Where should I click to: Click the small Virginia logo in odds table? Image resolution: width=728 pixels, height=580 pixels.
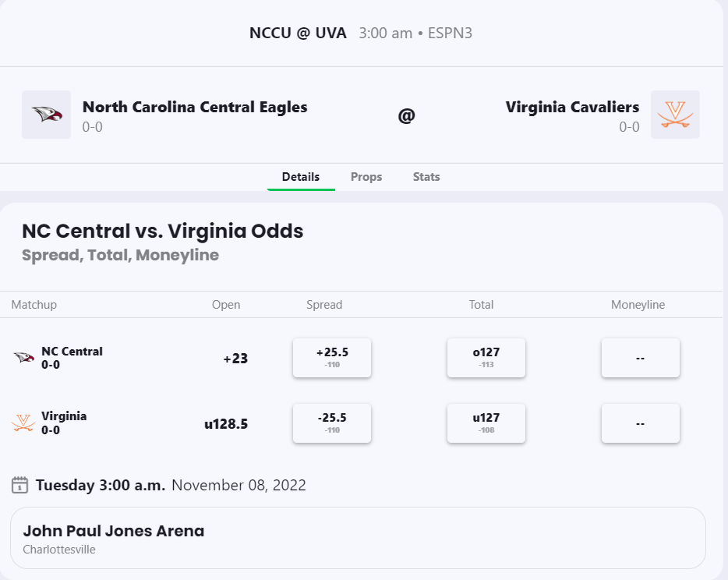tap(23, 423)
